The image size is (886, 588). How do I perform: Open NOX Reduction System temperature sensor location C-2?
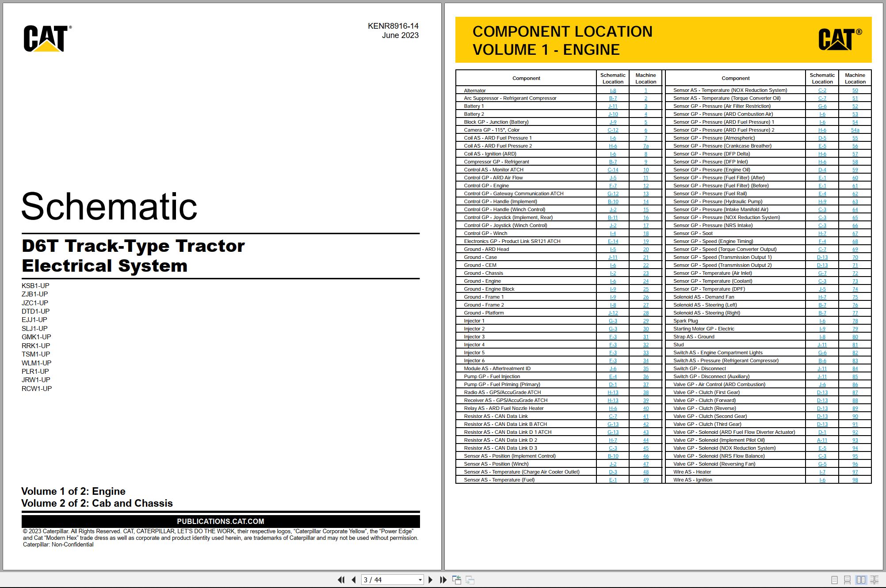tap(822, 90)
